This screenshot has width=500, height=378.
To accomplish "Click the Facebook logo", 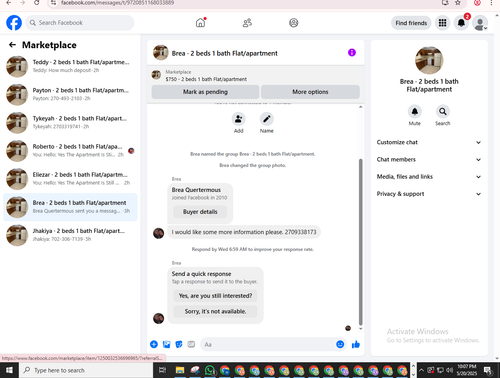I will click(14, 23).
